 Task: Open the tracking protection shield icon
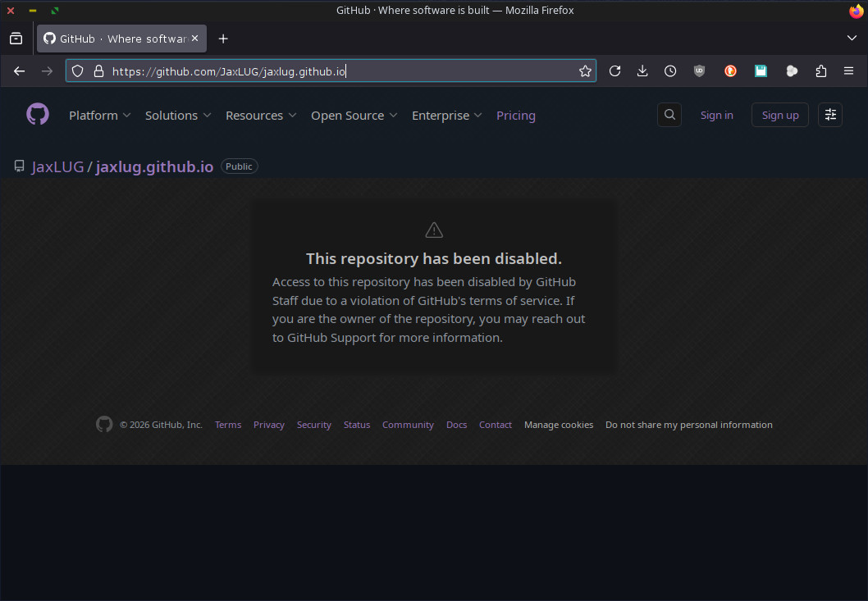tap(77, 71)
